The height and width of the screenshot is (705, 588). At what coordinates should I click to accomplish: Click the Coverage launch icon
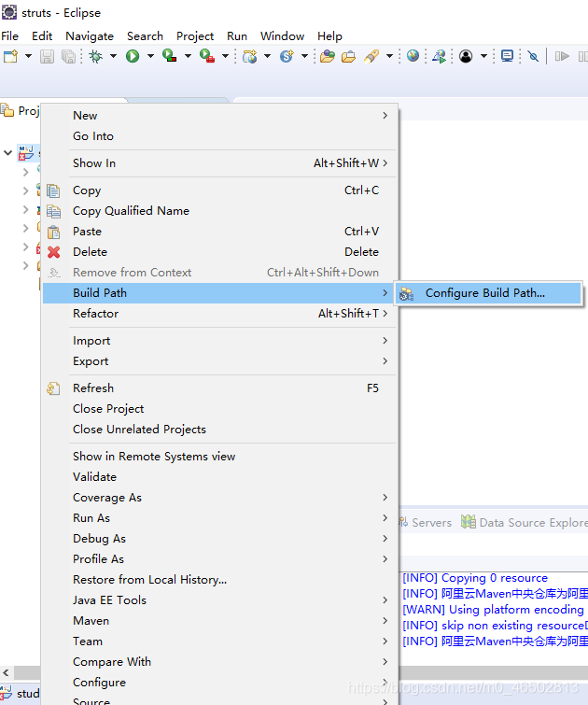click(x=170, y=56)
